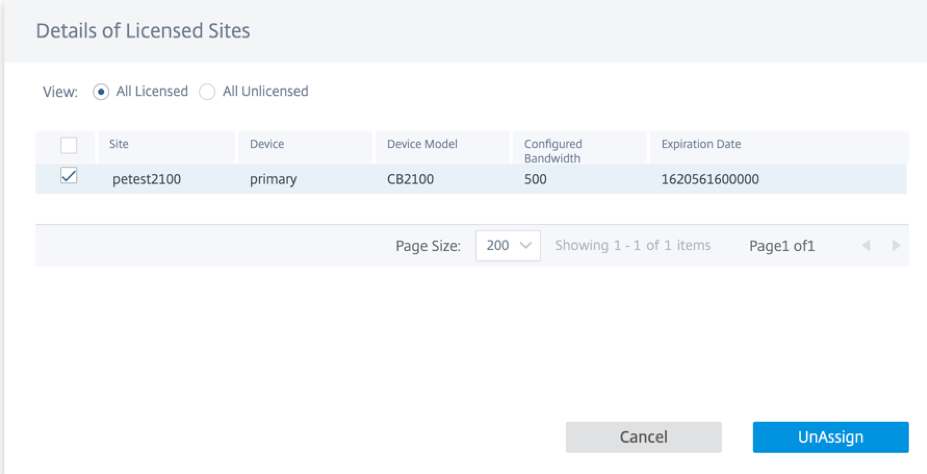Click the 500 bandwidth cell
This screenshot has height=474, width=927.
coord(535,179)
